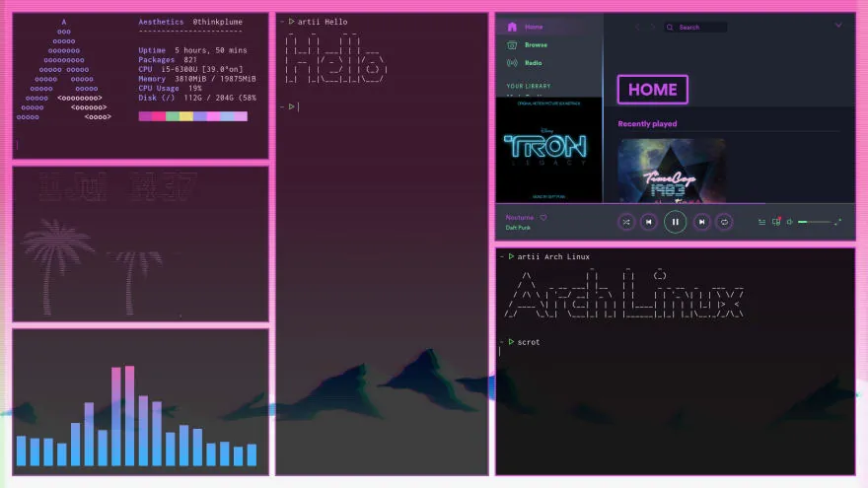The width and height of the screenshot is (868, 488).
Task: Click the 'artii Arch Linux' command text
Action: coord(553,256)
